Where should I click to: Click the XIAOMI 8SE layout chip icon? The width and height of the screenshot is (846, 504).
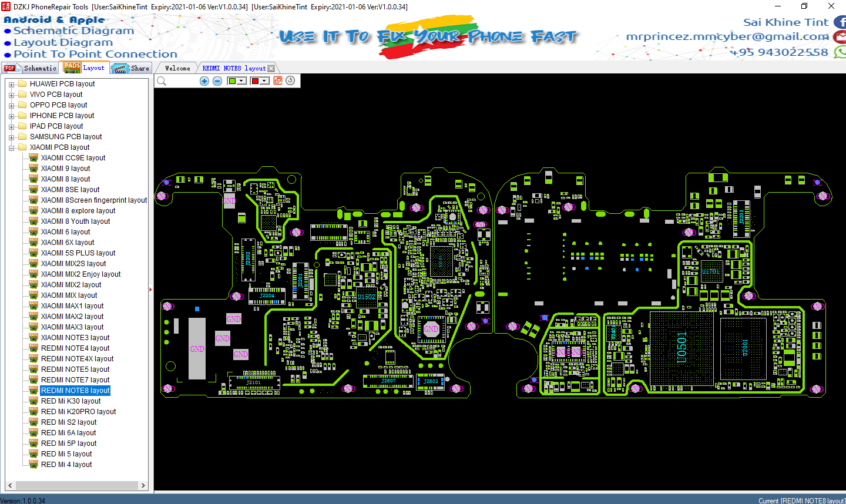pyautogui.click(x=33, y=190)
